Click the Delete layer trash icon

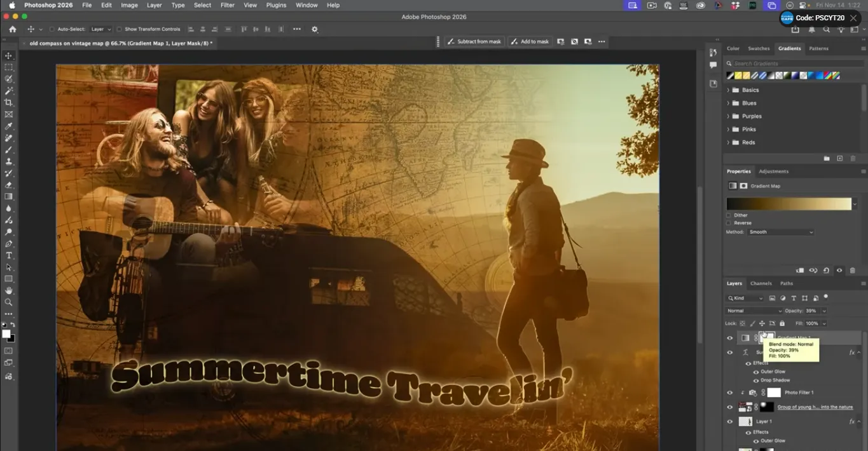pos(853,270)
